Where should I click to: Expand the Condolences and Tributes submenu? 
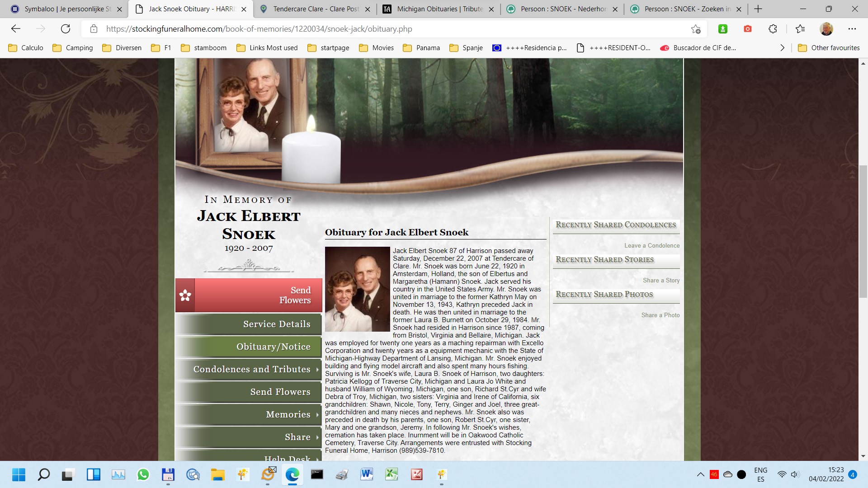click(317, 370)
